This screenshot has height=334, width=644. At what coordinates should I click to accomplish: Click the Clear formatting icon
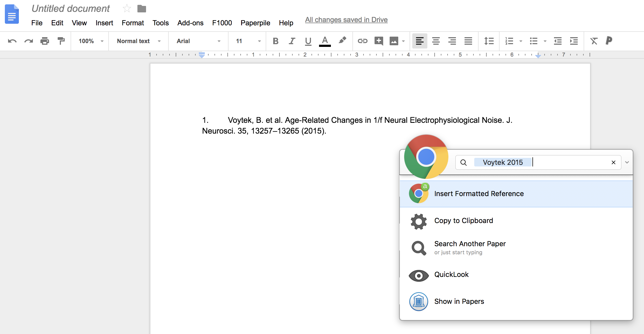[x=594, y=41]
